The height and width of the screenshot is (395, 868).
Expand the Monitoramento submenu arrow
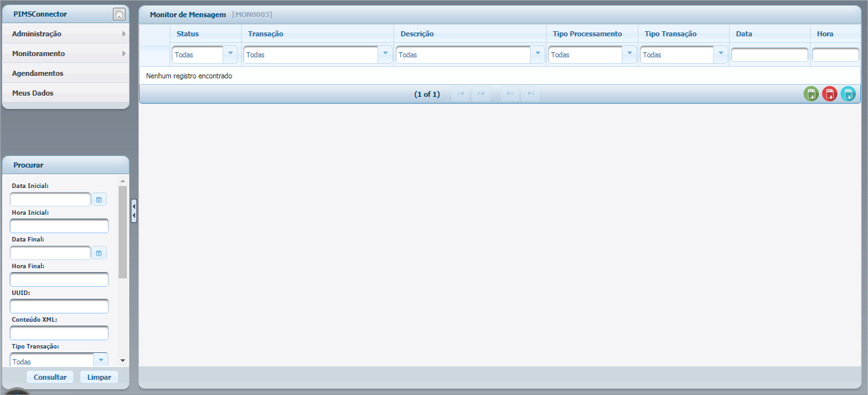pos(124,54)
